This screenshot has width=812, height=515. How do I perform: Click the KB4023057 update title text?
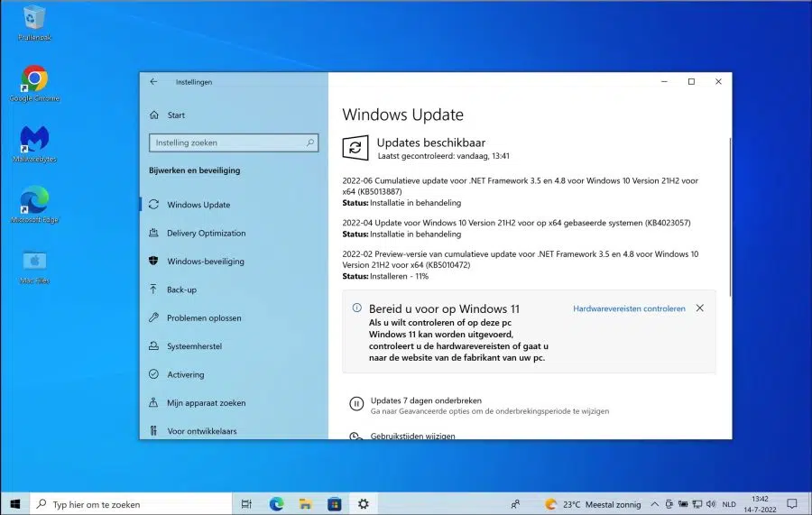pyautogui.click(x=516, y=223)
